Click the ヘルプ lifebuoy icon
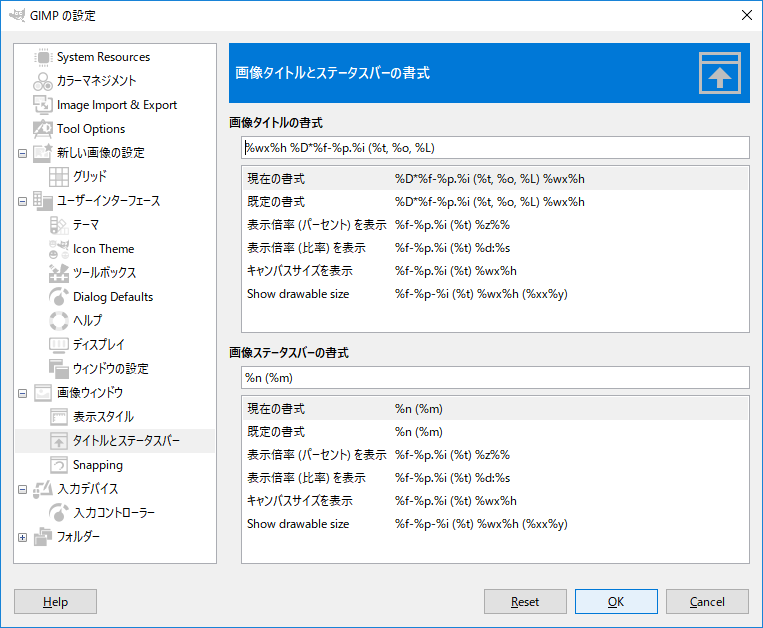The image size is (763, 628). [59, 321]
